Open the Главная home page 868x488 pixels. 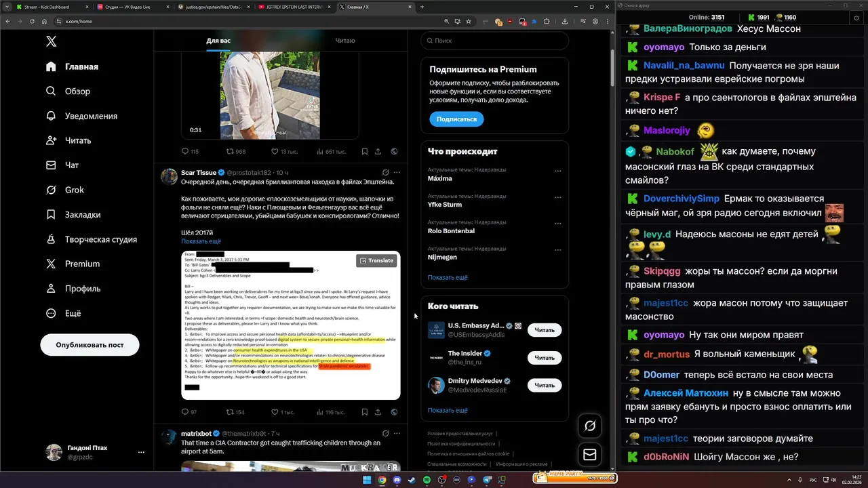point(72,66)
